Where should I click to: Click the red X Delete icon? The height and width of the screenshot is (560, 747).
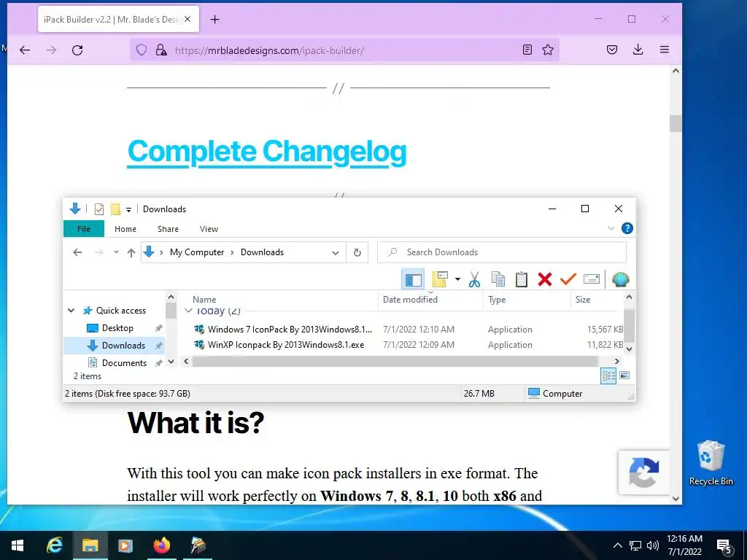[x=544, y=279]
